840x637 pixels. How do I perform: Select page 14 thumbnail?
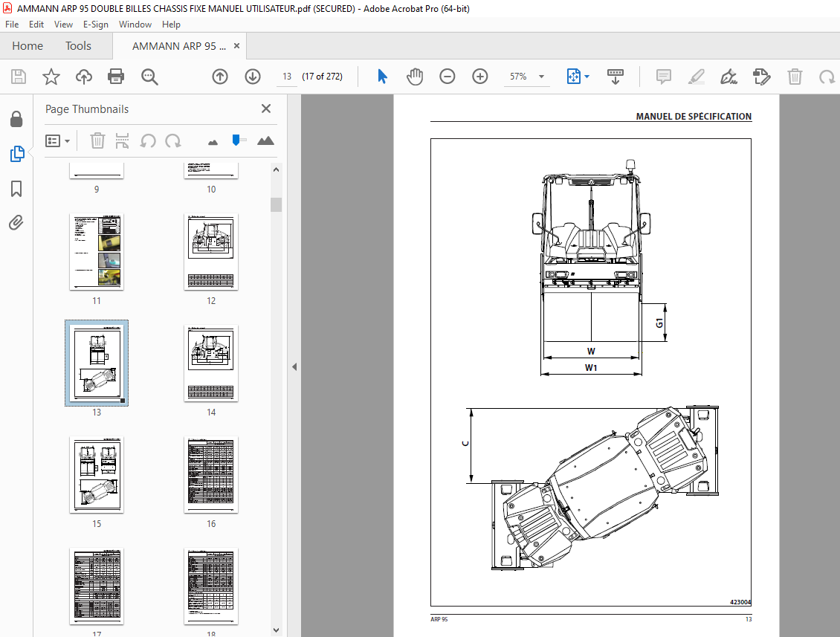tap(211, 363)
